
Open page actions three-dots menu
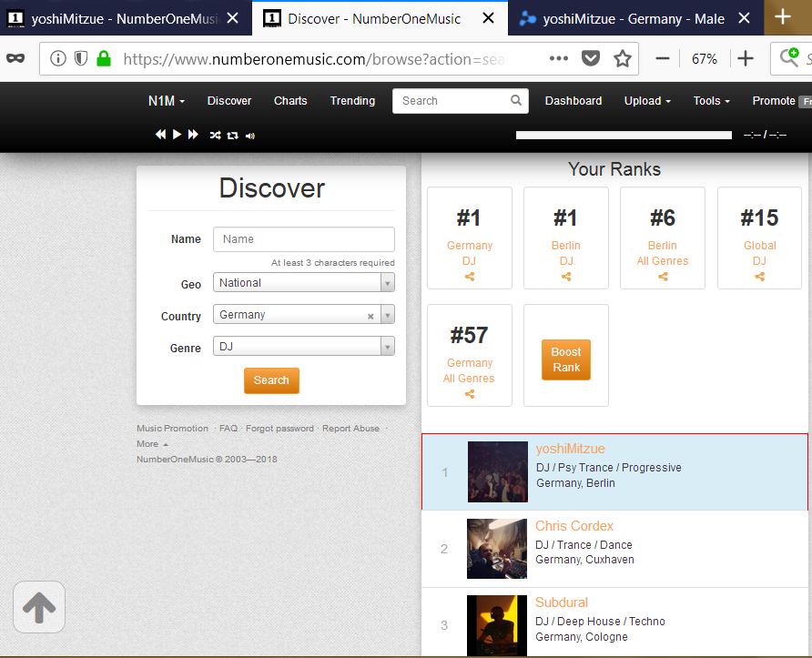pyautogui.click(x=559, y=58)
